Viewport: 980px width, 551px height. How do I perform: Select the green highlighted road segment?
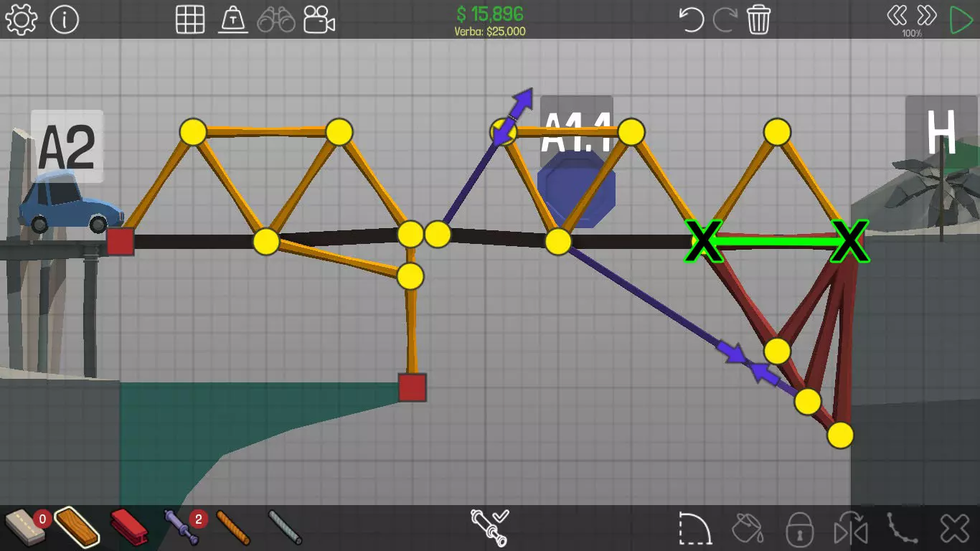777,242
